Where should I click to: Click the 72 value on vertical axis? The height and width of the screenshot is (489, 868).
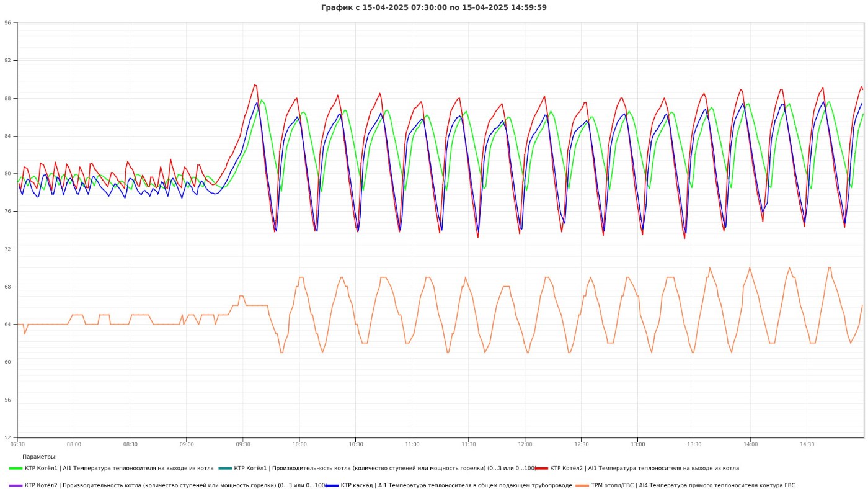pyautogui.click(x=7, y=249)
